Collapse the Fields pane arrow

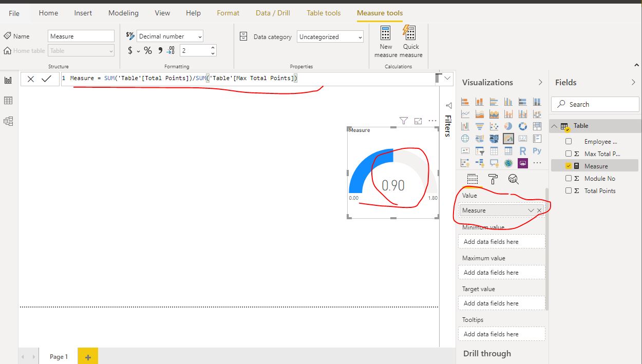click(x=633, y=82)
